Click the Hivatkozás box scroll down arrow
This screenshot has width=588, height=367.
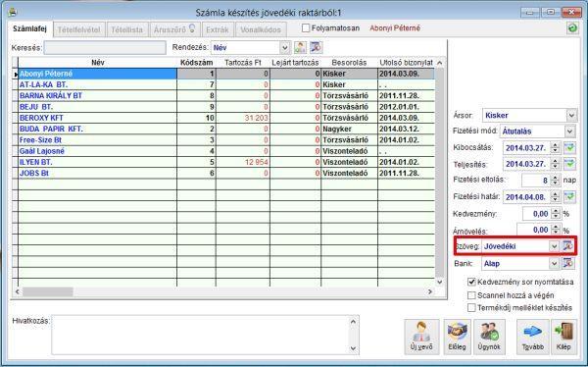pyautogui.click(x=353, y=348)
